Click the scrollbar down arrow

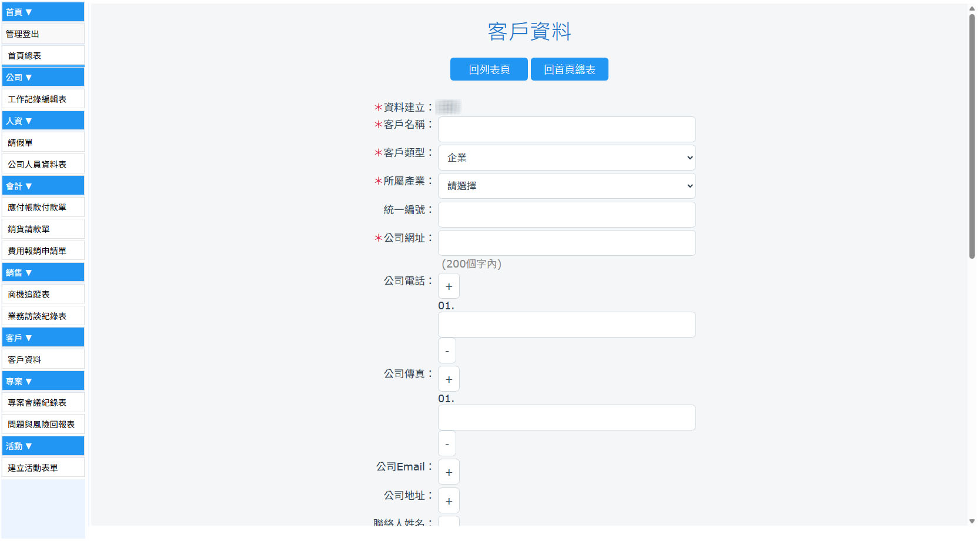[972, 521]
